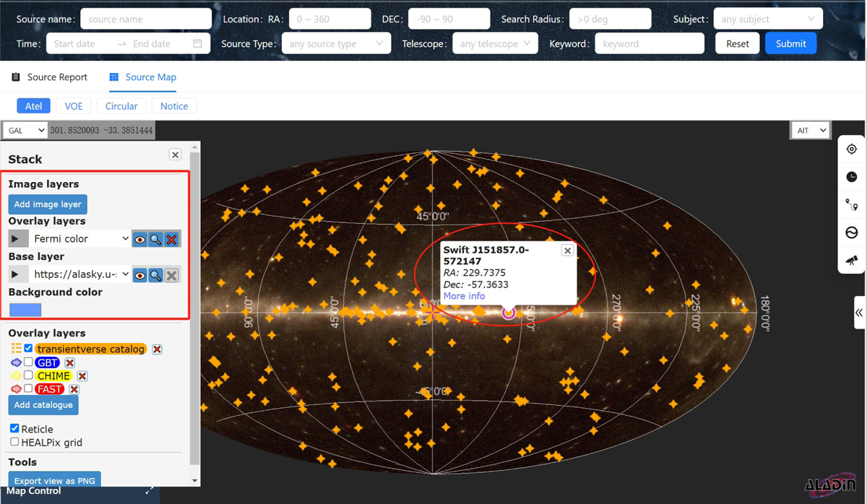The height and width of the screenshot is (504, 867).
Task: Click the clock icon in right toolbar
Action: (x=852, y=177)
